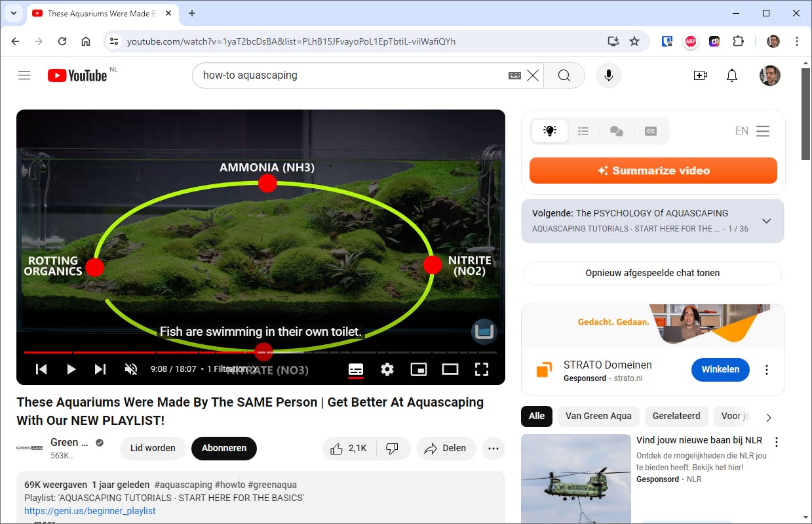Screen dimensions: 812x524
Task: Click the Abonneren button
Action: [x=224, y=449]
